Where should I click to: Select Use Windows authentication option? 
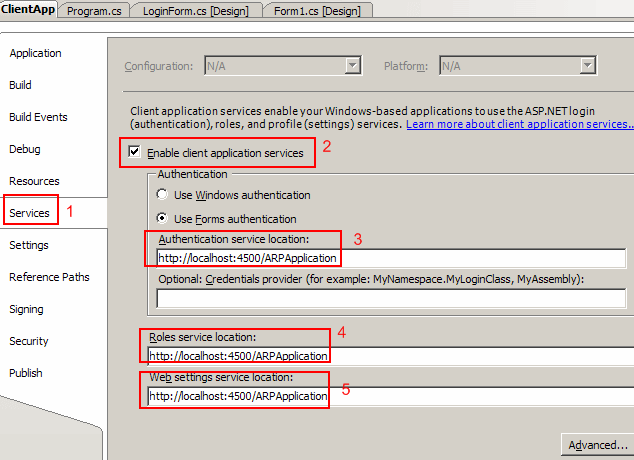click(163, 195)
